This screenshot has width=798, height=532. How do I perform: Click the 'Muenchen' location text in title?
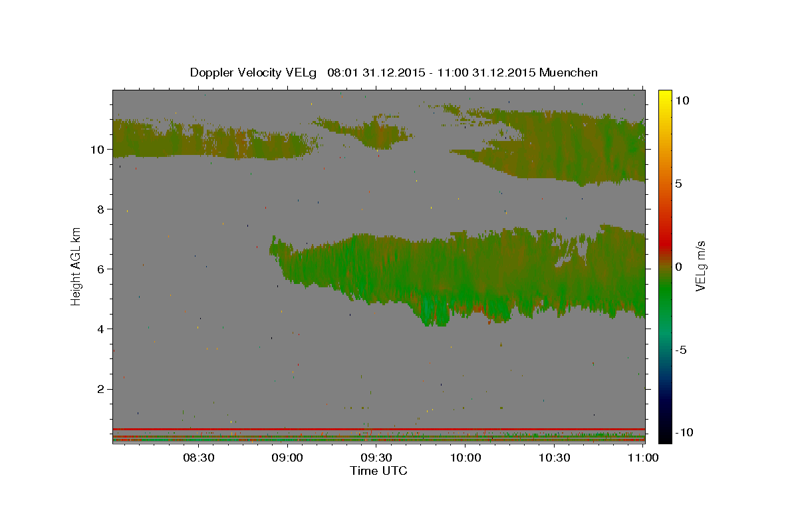tap(569, 72)
